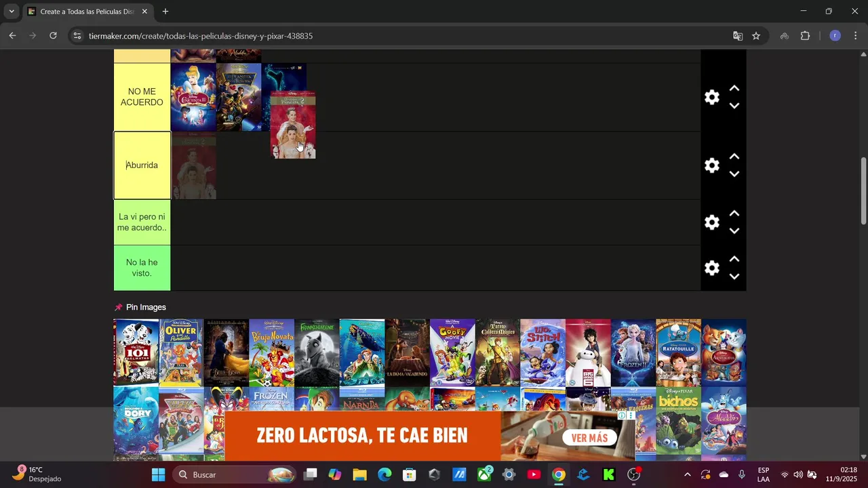Select the Bichos poster

(x=678, y=421)
